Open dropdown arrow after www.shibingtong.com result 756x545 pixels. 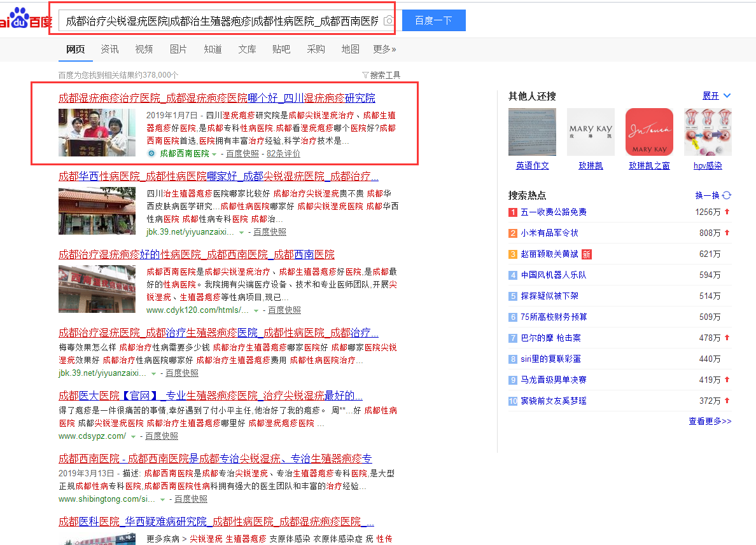point(162,500)
